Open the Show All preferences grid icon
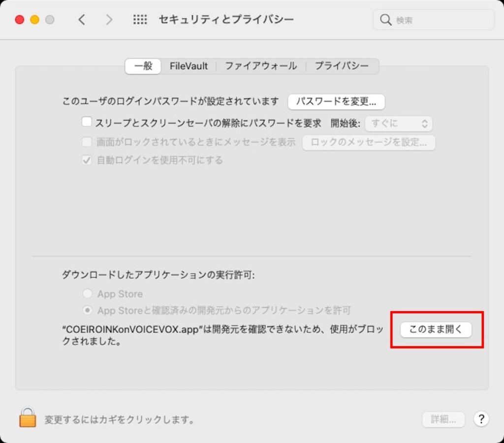504x443 pixels. click(140, 20)
